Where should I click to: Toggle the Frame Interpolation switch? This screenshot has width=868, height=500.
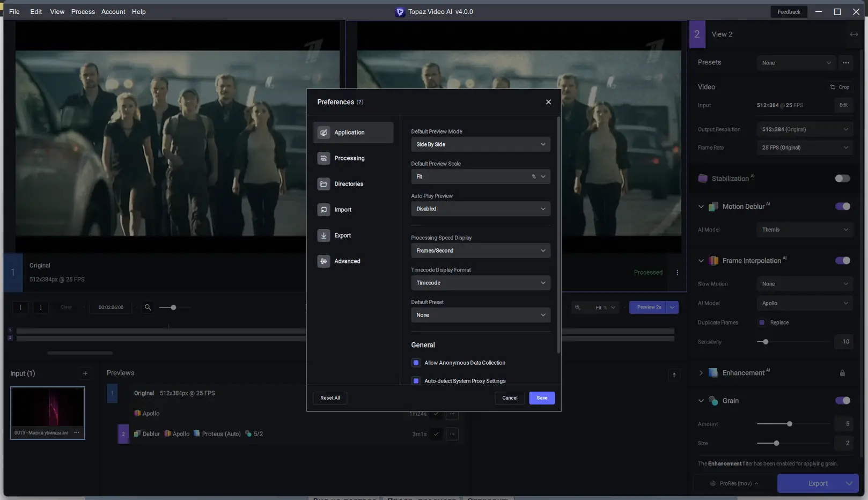(842, 261)
